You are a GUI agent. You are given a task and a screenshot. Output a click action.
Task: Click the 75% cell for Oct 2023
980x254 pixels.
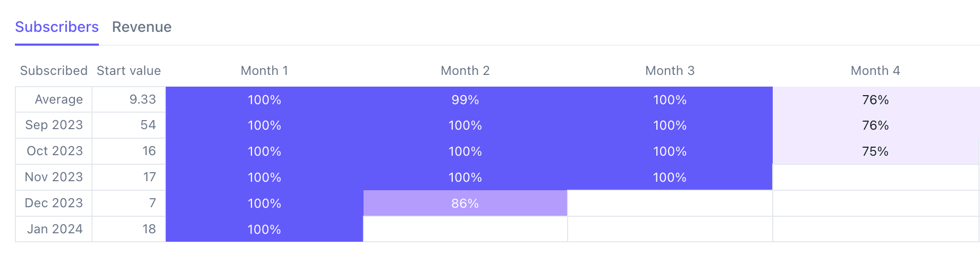coord(876,151)
